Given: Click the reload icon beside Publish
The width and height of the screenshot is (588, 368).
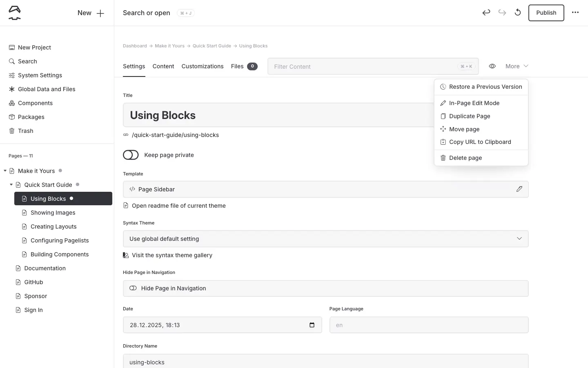Looking at the screenshot, I should click(518, 13).
